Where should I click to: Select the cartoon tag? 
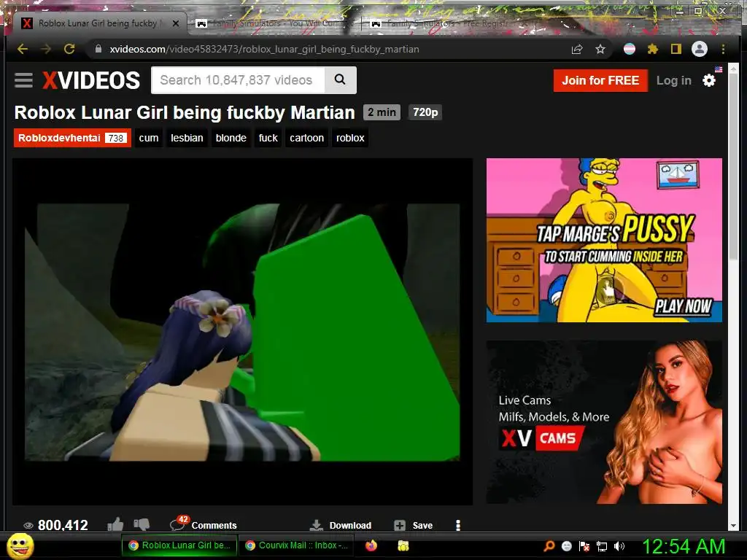(307, 138)
